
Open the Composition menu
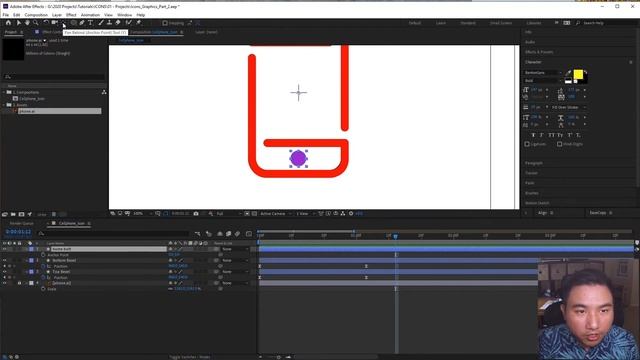pyautogui.click(x=36, y=15)
